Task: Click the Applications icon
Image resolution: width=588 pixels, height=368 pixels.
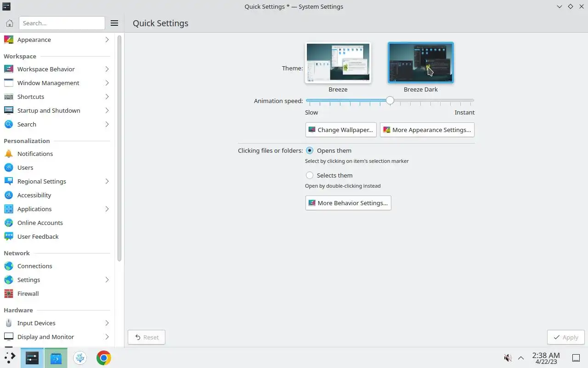Action: (8, 209)
